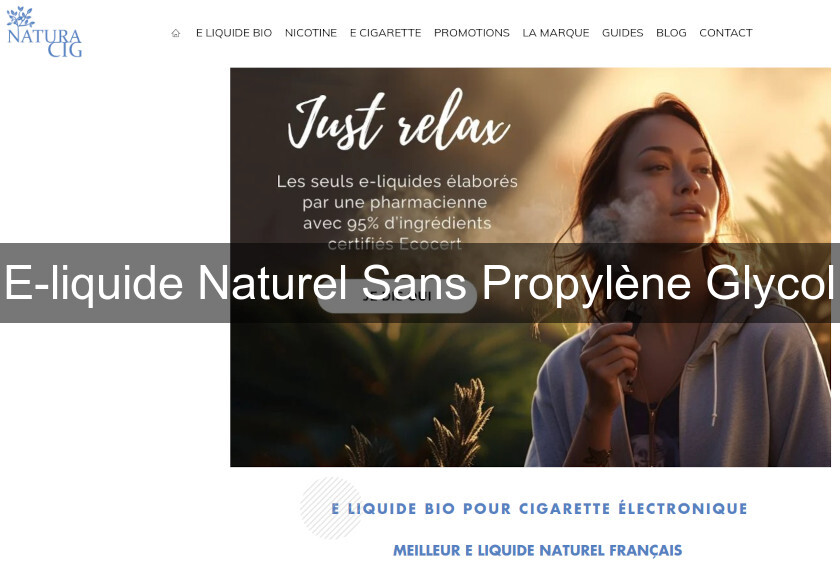Click the 'Just relax' banner headline
The image size is (840, 567).
pos(399,120)
